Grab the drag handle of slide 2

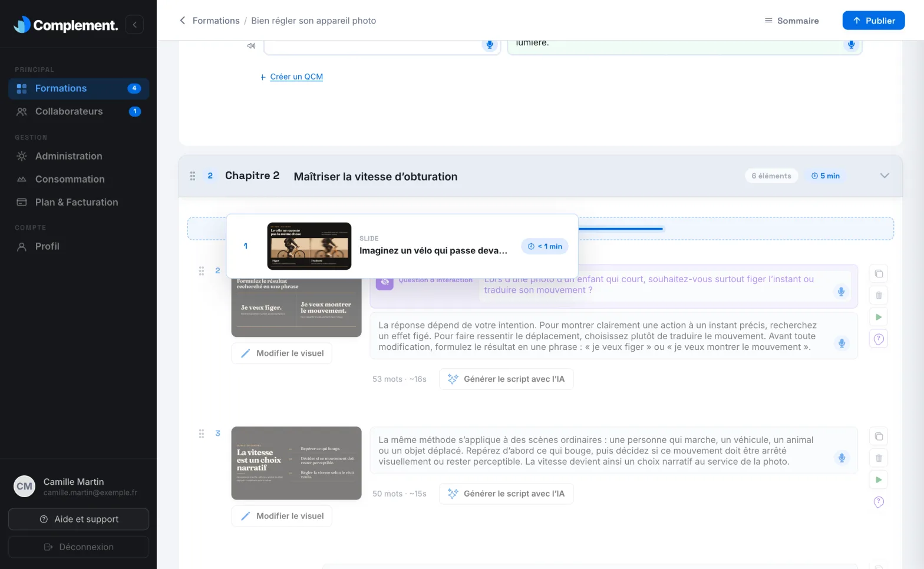click(x=202, y=271)
